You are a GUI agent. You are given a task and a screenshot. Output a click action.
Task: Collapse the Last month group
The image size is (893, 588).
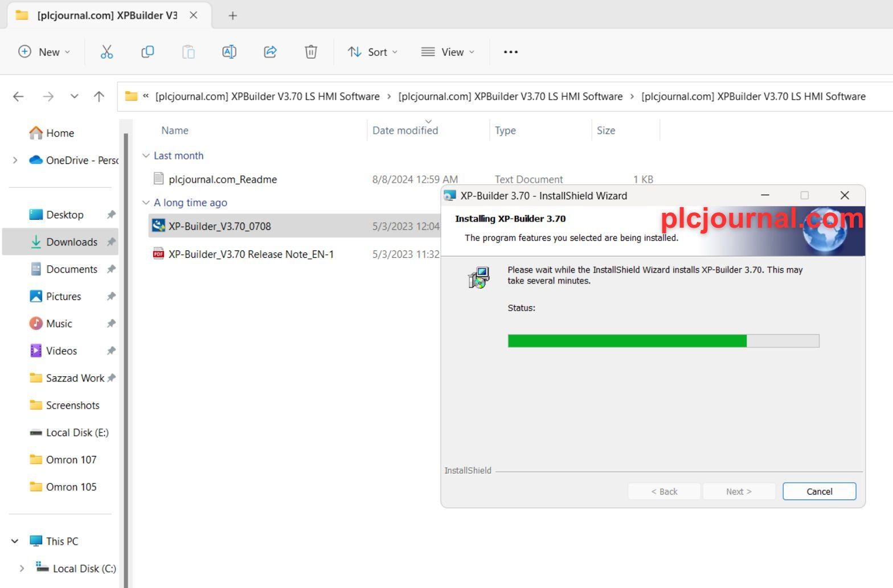pos(146,155)
